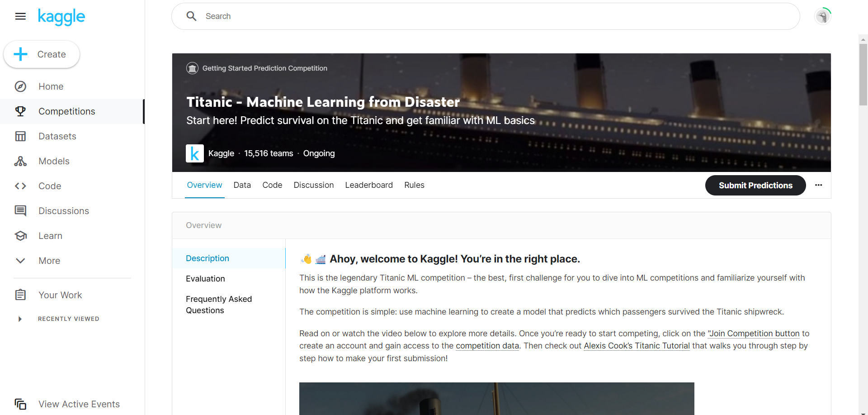The width and height of the screenshot is (868, 415).
Task: Click the Your Work clipboard icon
Action: [20, 295]
